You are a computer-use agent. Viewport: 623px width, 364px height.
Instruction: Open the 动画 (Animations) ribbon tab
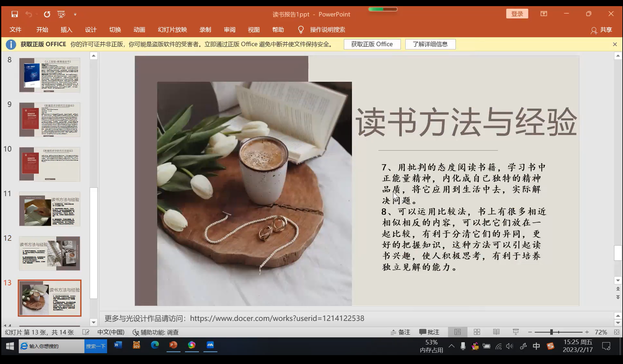139,30
